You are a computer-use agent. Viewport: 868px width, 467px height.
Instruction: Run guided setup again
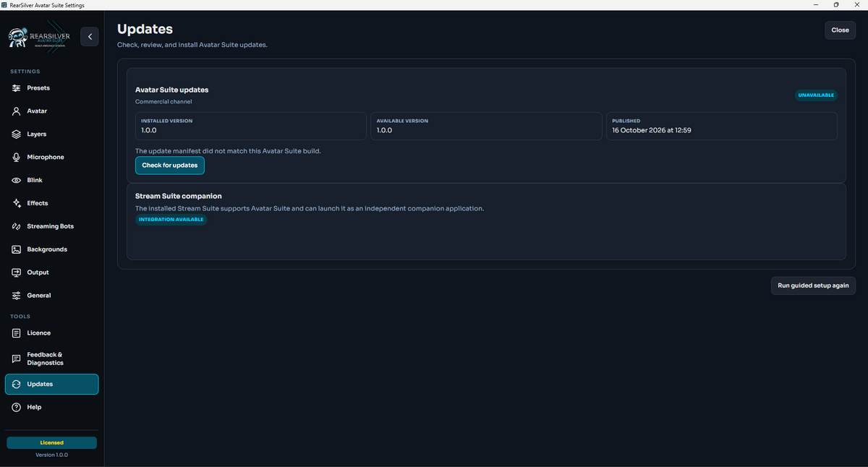click(x=813, y=286)
